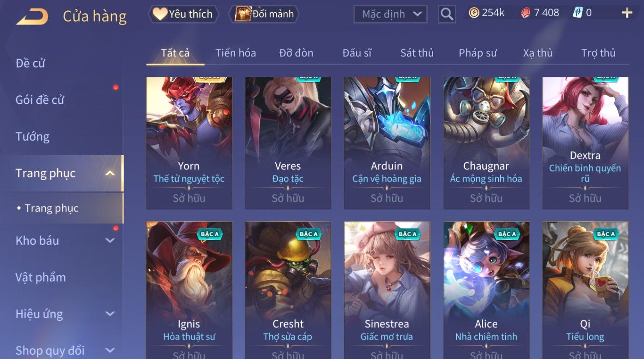
Task: Open Sinestrea Giấc mơ trưa skin
Action: pyautogui.click(x=387, y=290)
